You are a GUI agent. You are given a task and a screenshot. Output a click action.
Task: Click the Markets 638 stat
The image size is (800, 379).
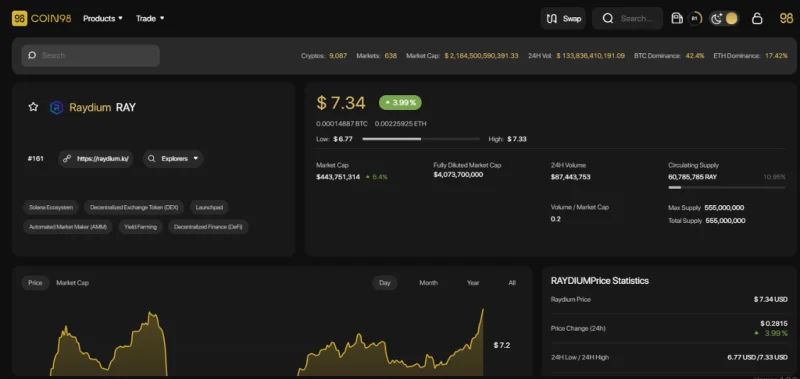tap(377, 56)
